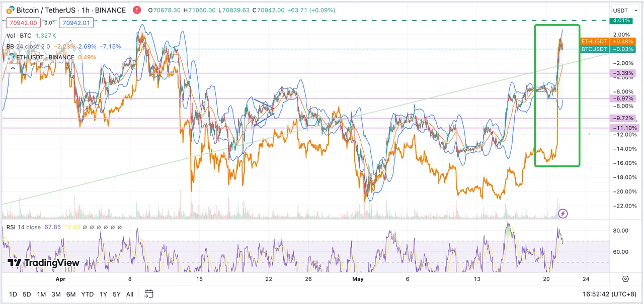Click the purple lightning bolt icon
Screen dimensions: 644x304
click(563, 214)
